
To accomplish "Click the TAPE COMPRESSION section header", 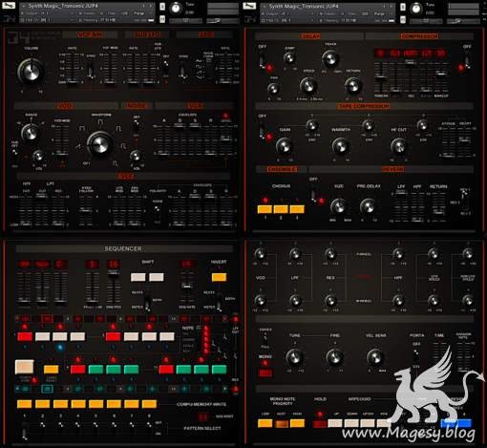I will (x=364, y=106).
